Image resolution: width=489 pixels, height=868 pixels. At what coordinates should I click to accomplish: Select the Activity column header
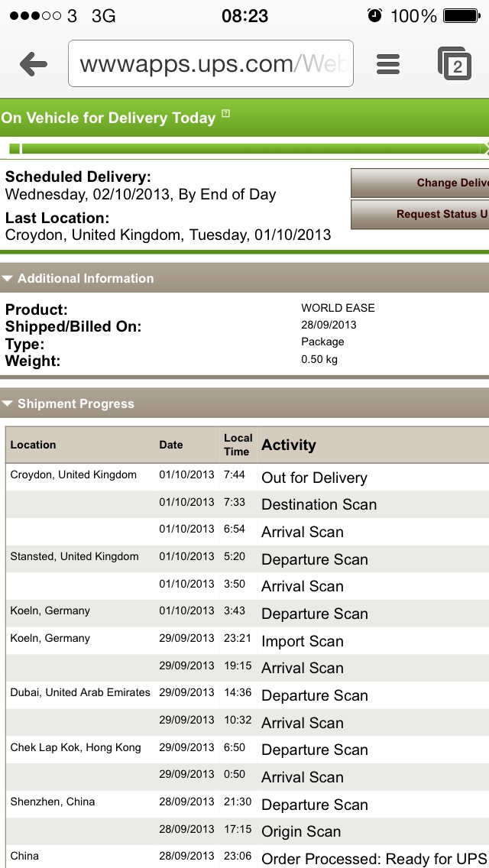(x=289, y=445)
